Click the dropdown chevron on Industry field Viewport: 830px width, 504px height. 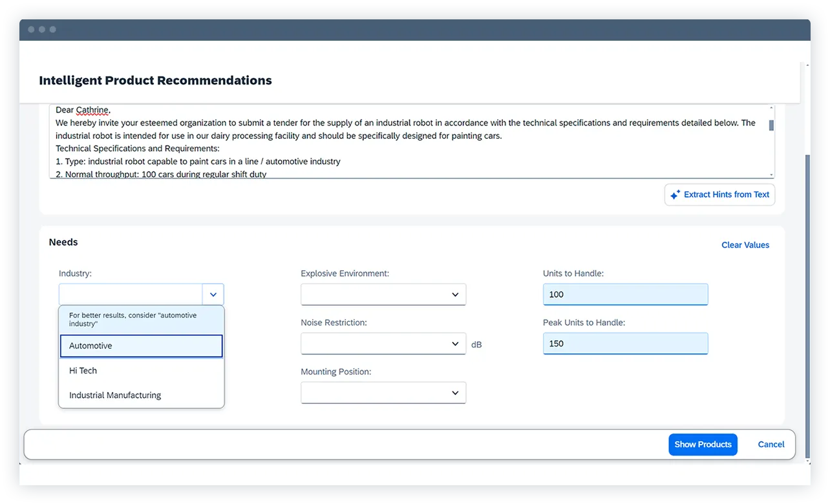(x=213, y=294)
